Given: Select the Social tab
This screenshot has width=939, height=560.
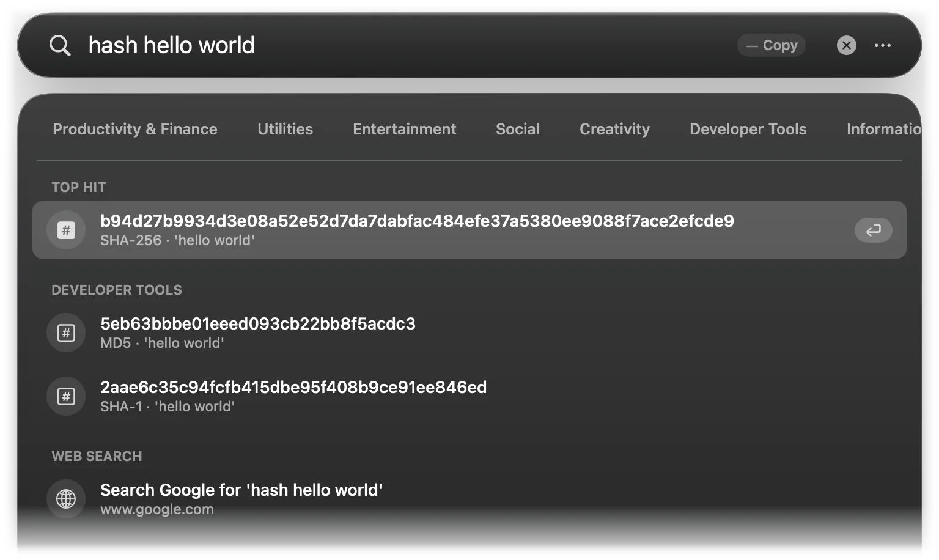Looking at the screenshot, I should click(x=518, y=129).
